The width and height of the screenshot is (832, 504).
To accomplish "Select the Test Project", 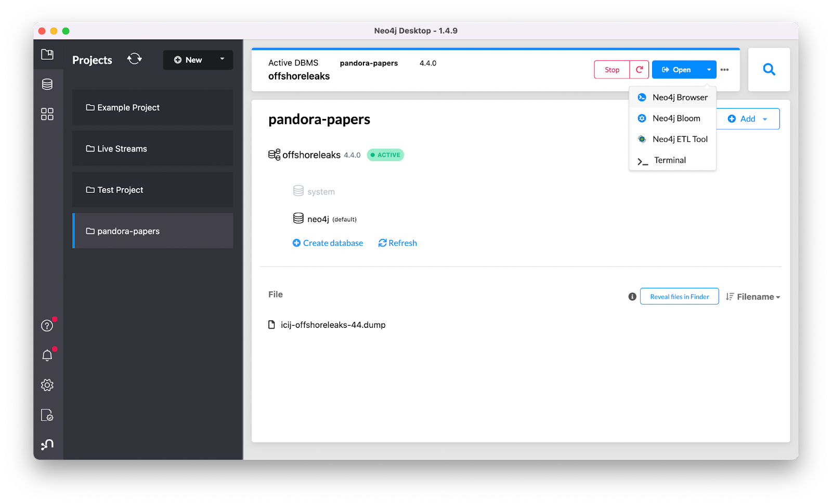I will 153,190.
